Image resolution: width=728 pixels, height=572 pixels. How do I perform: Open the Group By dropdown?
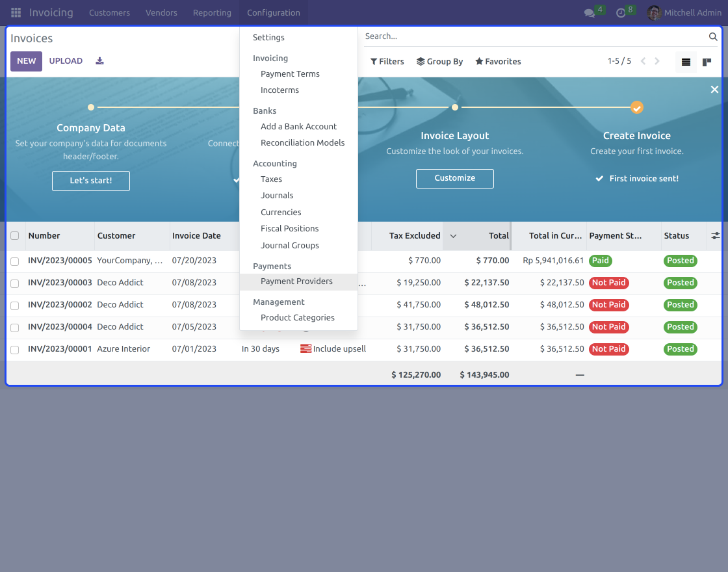click(x=439, y=61)
